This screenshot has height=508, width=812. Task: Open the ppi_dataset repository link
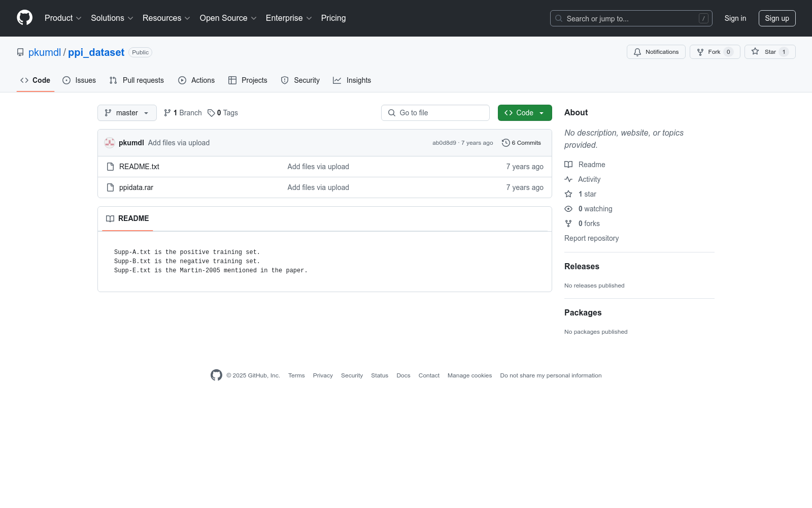point(96,52)
